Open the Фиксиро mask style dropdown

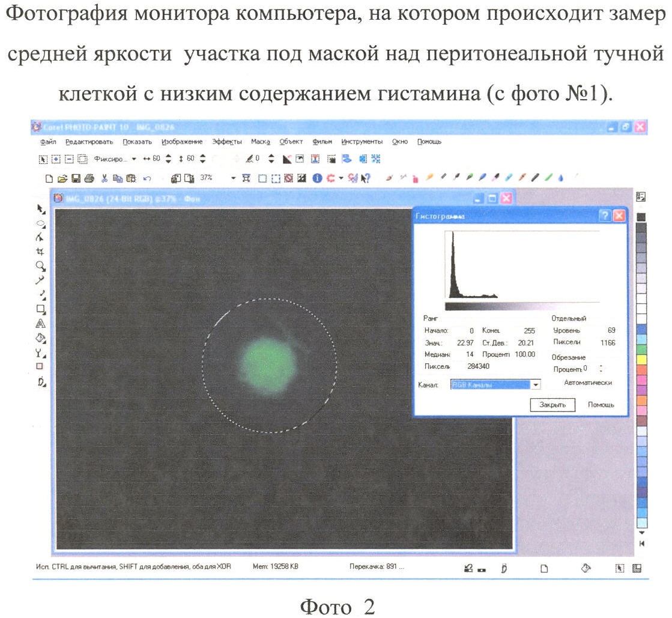coord(133,159)
